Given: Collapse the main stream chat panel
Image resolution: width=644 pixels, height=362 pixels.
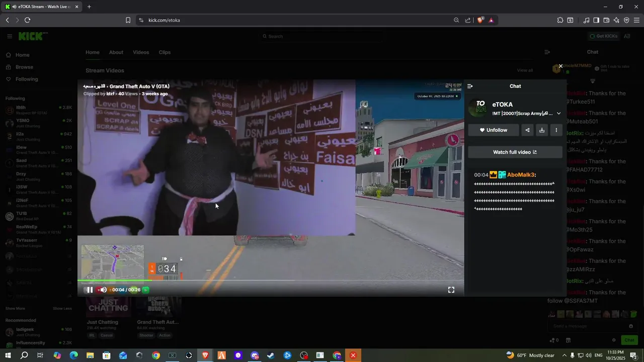Looking at the screenshot, I should [x=547, y=52].
